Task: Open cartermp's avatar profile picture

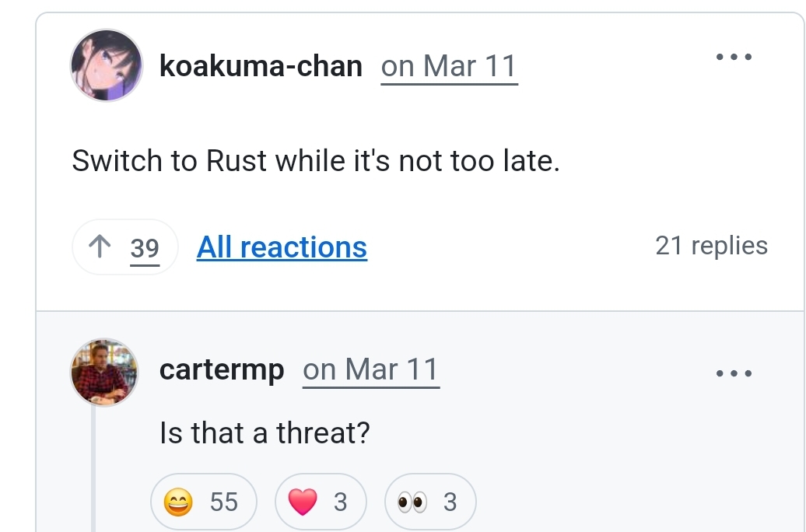Action: coord(104,372)
